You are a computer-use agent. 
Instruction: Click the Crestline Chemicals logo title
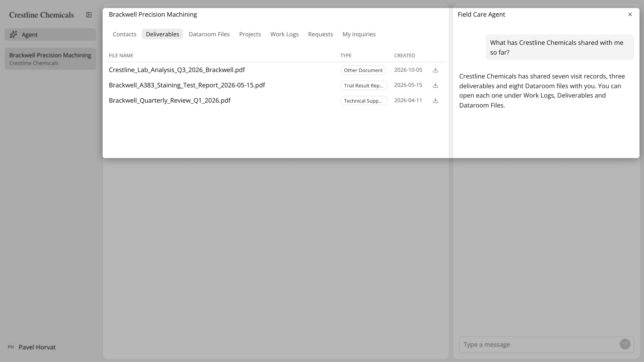(42, 15)
